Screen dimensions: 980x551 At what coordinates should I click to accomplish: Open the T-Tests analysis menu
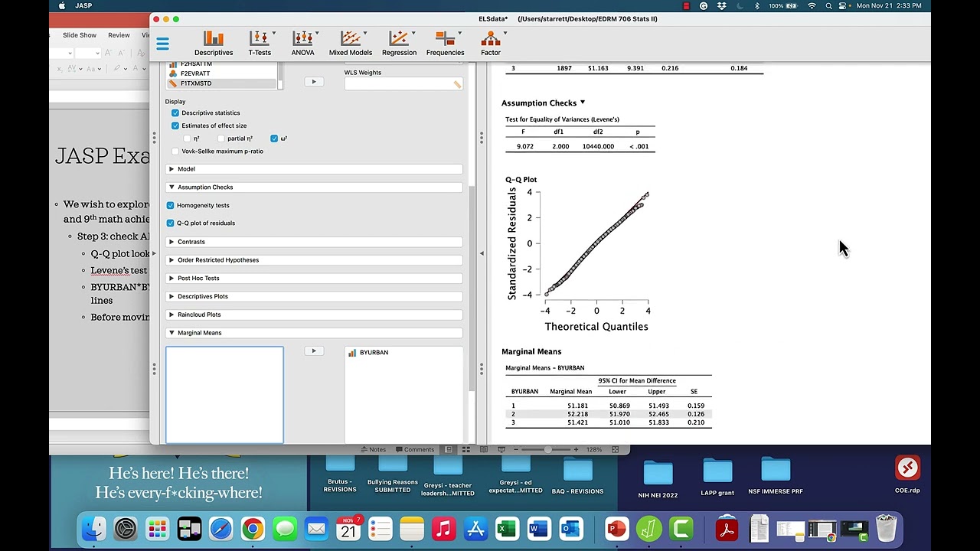click(x=260, y=44)
